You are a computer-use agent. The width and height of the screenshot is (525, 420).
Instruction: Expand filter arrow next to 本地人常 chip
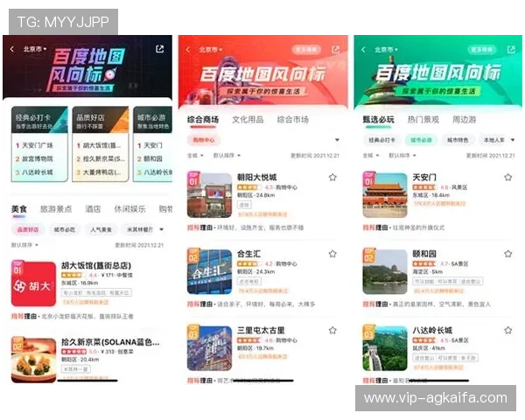513,140
